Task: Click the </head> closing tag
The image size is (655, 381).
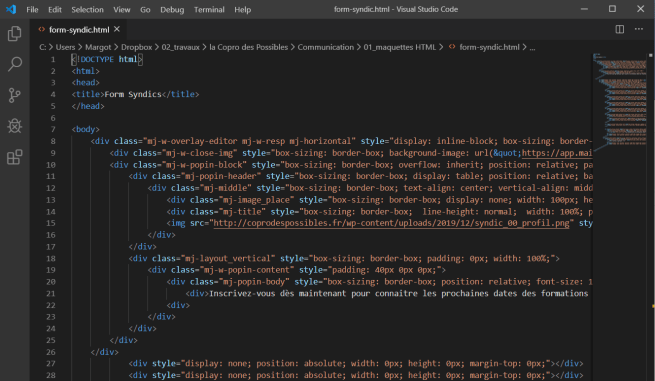Action: pos(88,106)
